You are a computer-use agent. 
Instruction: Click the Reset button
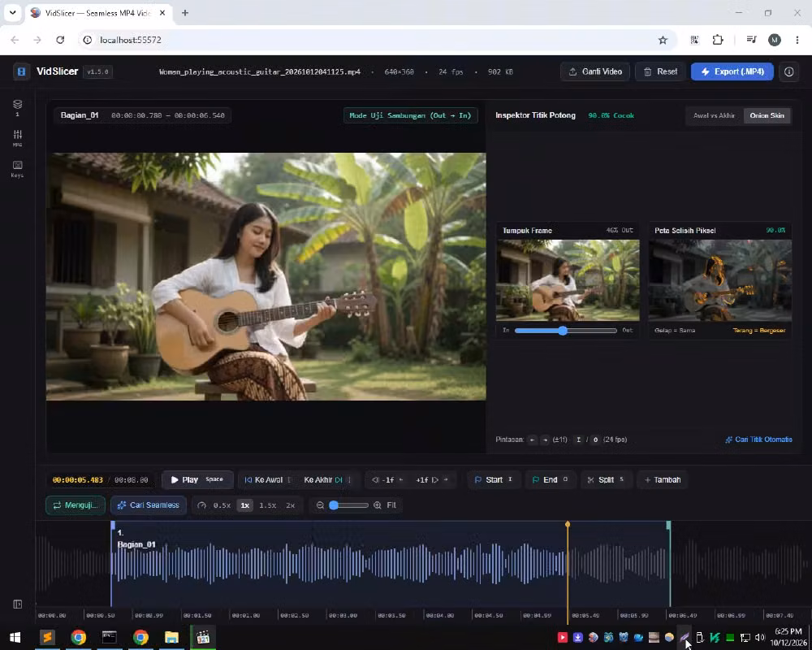point(660,71)
